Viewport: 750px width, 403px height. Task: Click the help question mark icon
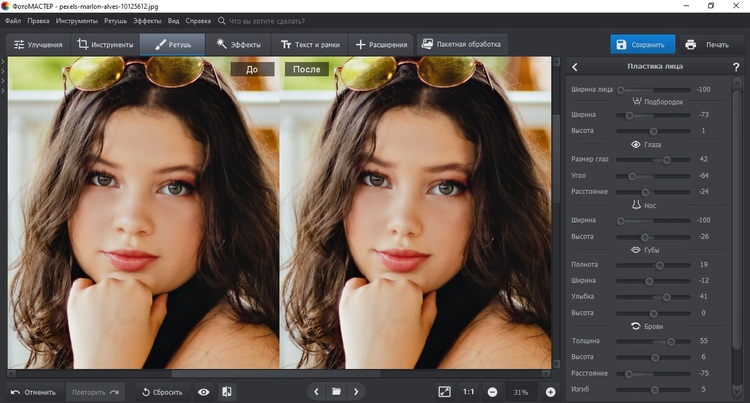735,67
